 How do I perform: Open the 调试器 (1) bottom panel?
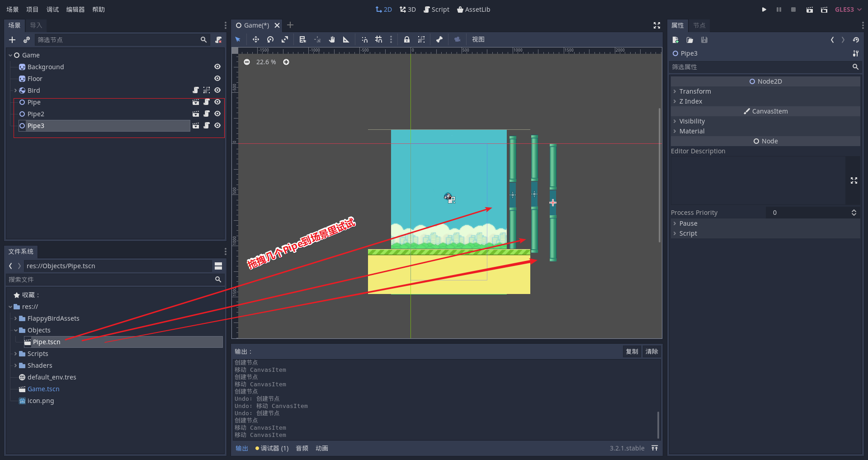[272, 448]
